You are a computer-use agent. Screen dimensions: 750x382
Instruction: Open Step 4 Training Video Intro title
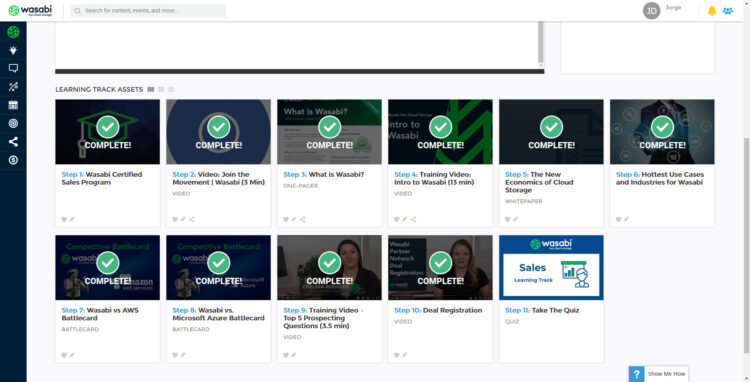434,178
